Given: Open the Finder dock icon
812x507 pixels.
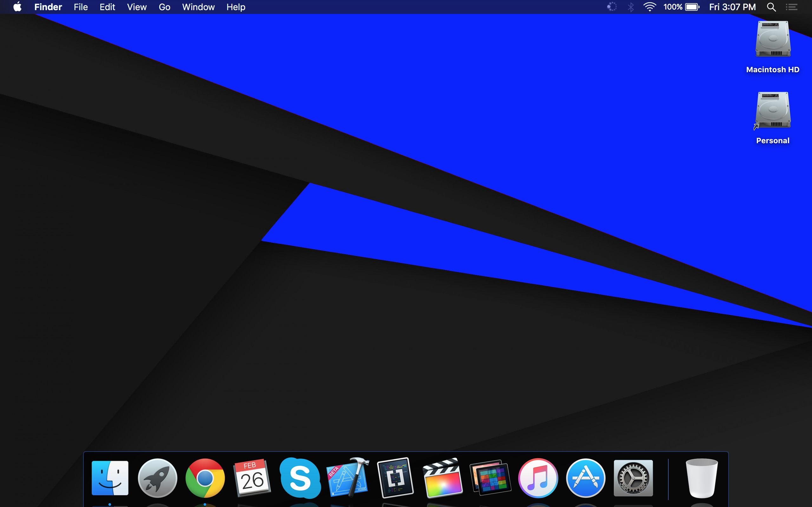Looking at the screenshot, I should click(x=110, y=478).
